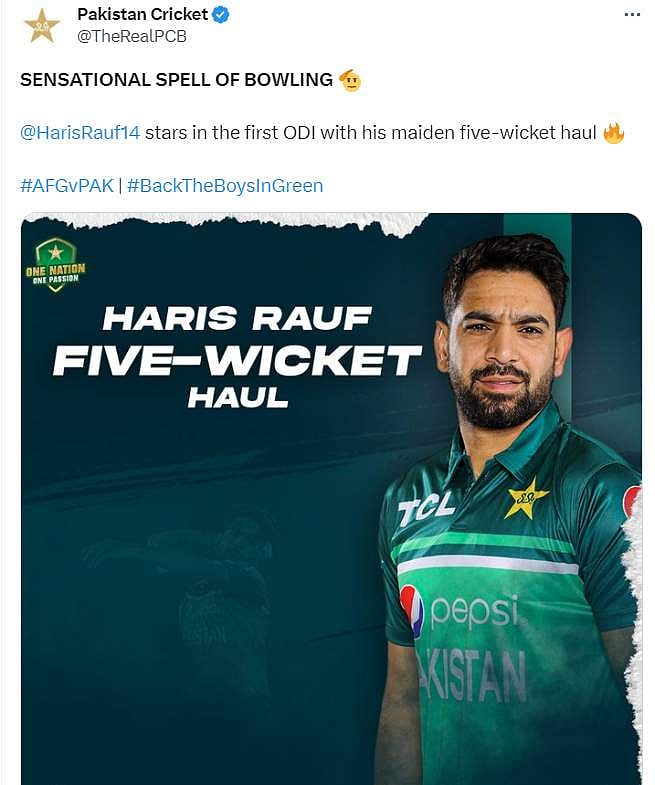Visit the @TheRealPCB handle
655x785 pixels.
[x=132, y=37]
